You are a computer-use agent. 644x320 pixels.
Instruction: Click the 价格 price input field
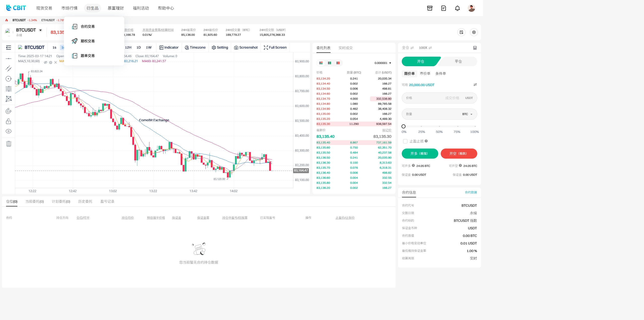pos(425,98)
